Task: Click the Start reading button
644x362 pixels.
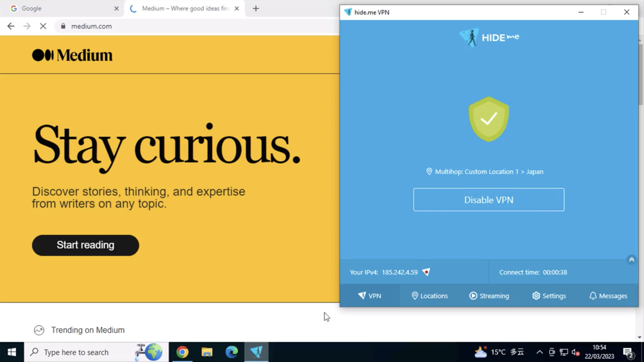Action: (85, 245)
